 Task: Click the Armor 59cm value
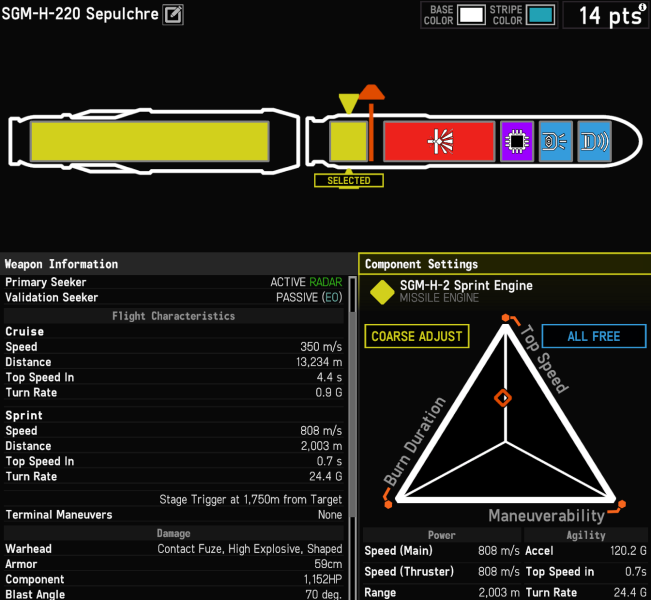(x=328, y=564)
